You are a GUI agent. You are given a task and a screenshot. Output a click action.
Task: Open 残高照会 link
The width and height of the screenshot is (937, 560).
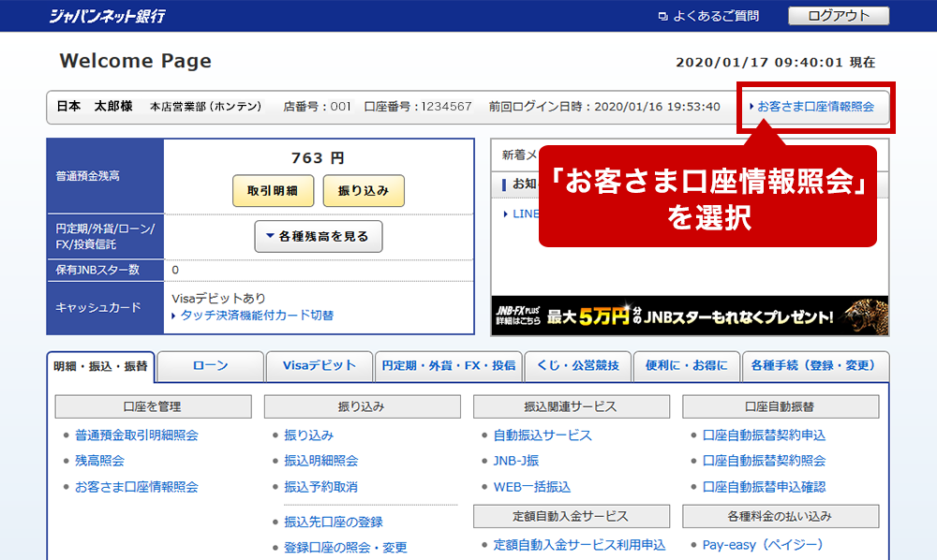[100, 461]
